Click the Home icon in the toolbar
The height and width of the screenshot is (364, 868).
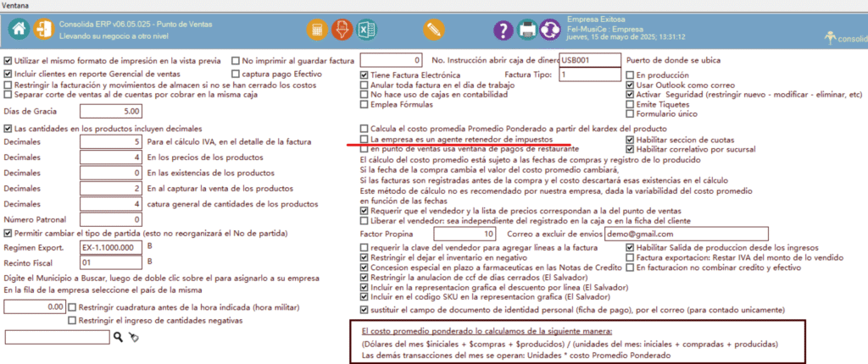20,30
